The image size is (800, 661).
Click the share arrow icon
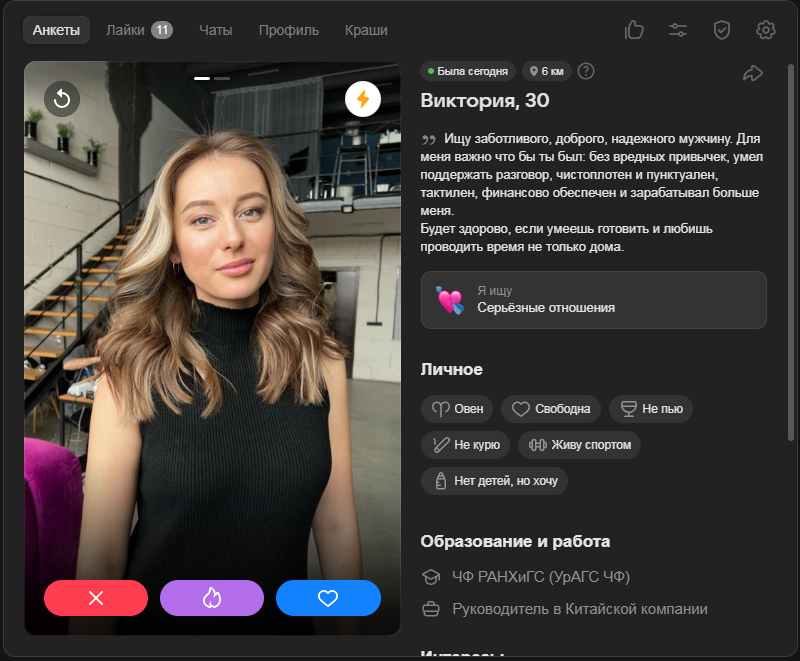pos(753,73)
